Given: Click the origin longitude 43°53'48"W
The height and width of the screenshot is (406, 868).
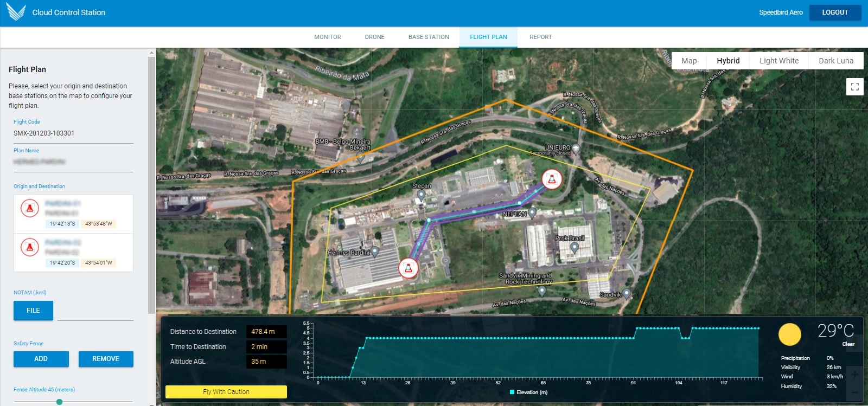Looking at the screenshot, I should pos(98,223).
